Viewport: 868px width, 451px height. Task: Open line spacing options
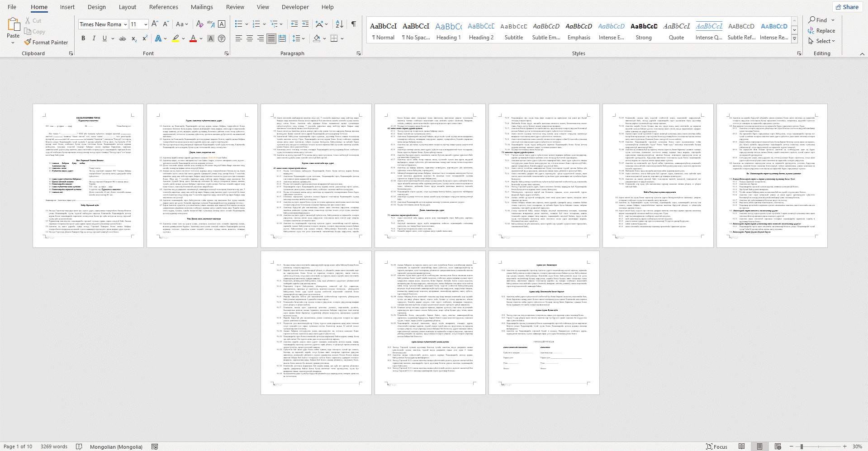pos(296,38)
